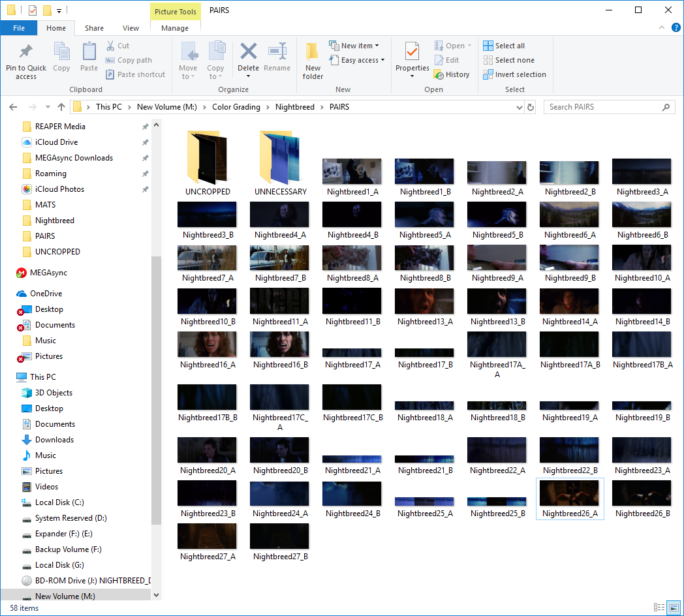Open Customize Quick Access Toolbar dropdown
This screenshot has width=684, height=616.
pyautogui.click(x=59, y=10)
